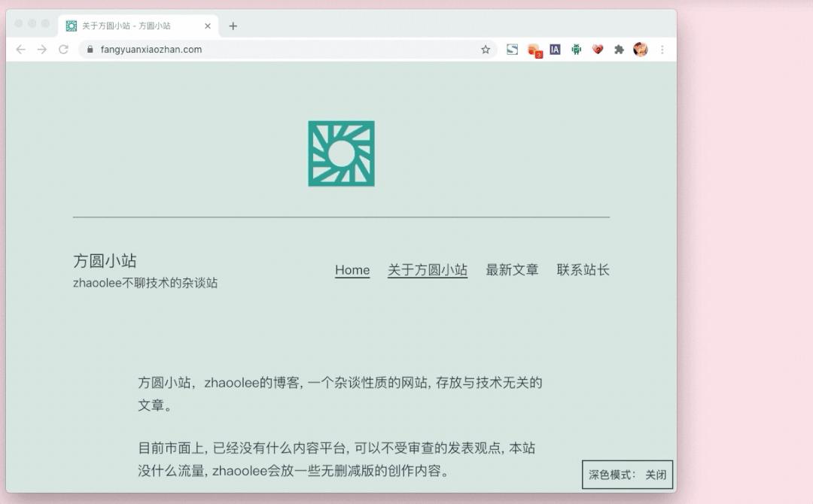Open the IA extension in the toolbar

coord(555,50)
